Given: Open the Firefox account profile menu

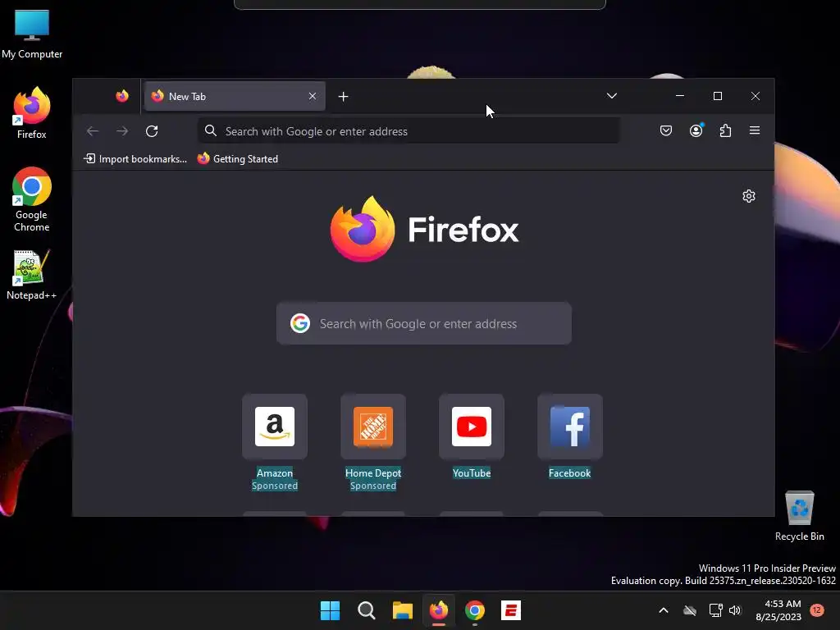Looking at the screenshot, I should (696, 130).
